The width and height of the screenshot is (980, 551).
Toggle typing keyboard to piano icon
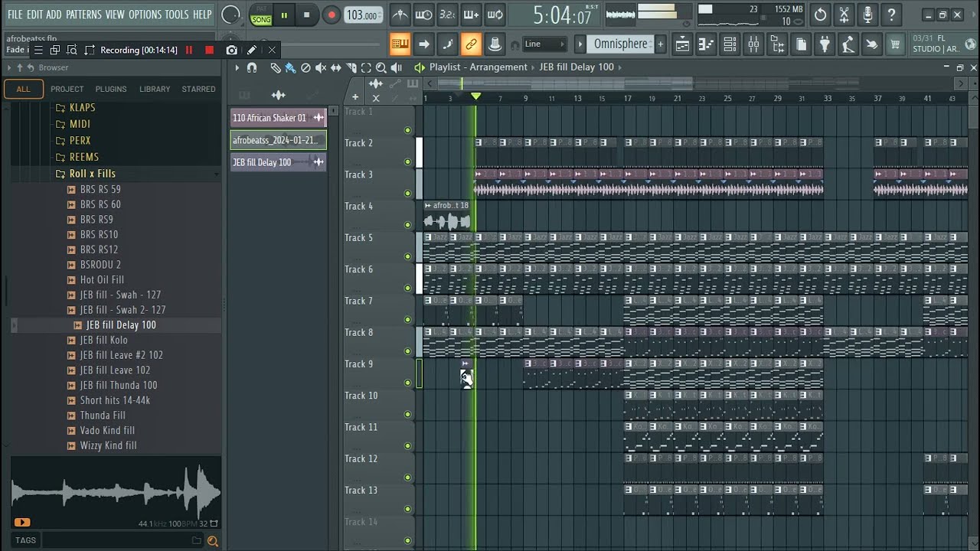click(400, 44)
